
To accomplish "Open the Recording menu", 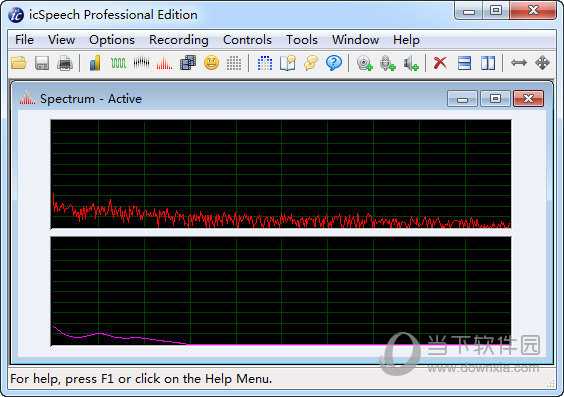I will point(179,40).
